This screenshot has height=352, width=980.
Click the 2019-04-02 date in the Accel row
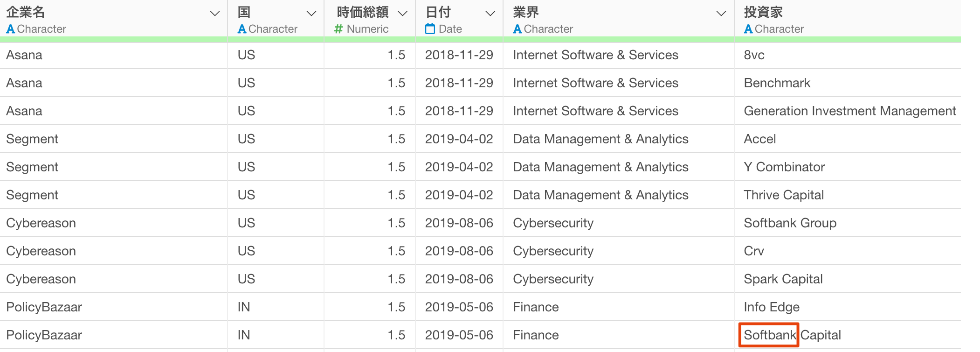[x=459, y=139]
